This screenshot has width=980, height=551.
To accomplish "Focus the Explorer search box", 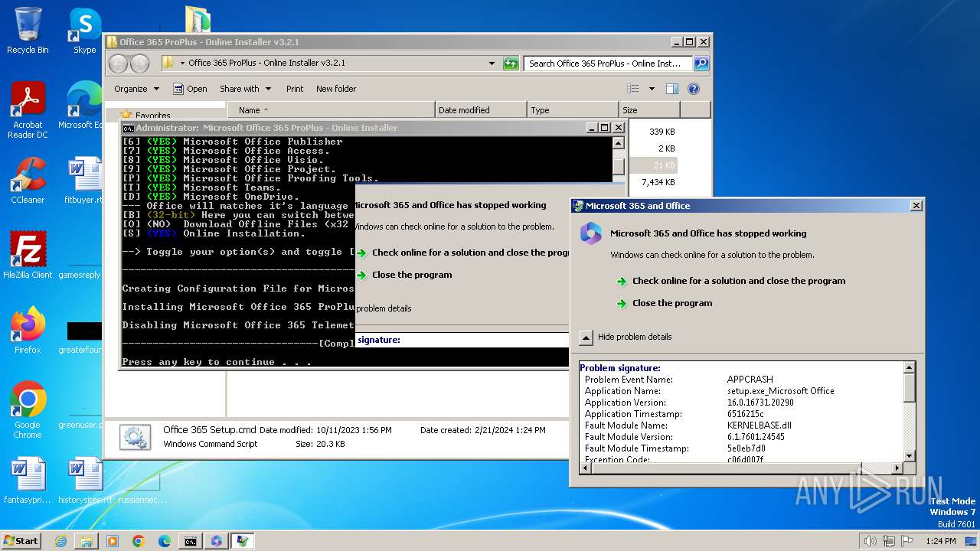I will (609, 64).
